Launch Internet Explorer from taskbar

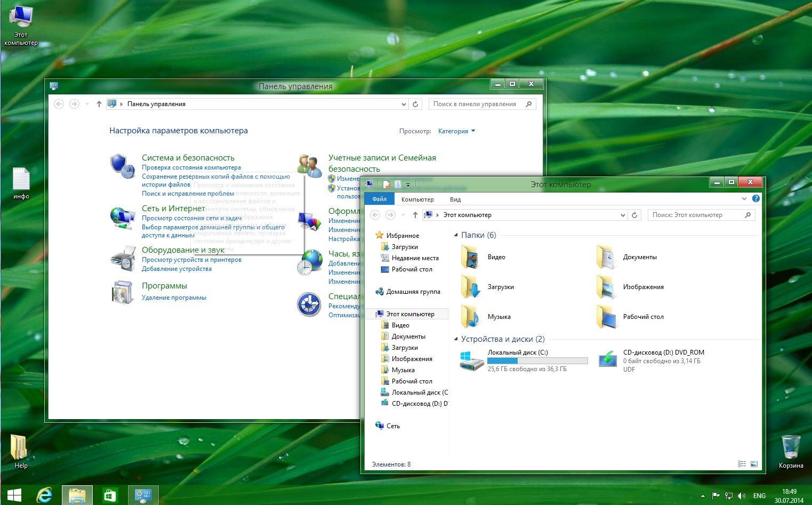point(44,495)
